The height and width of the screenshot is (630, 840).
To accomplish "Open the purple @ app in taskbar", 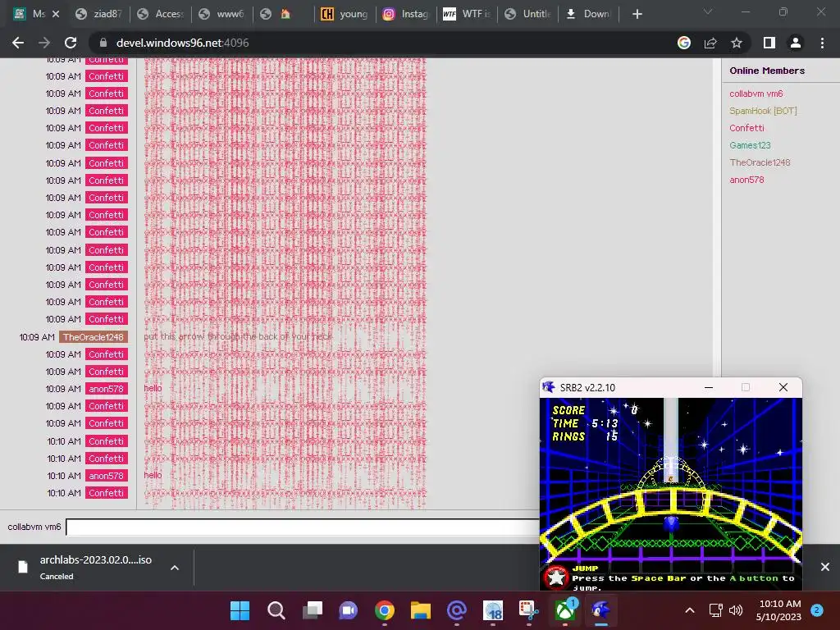I will (457, 610).
